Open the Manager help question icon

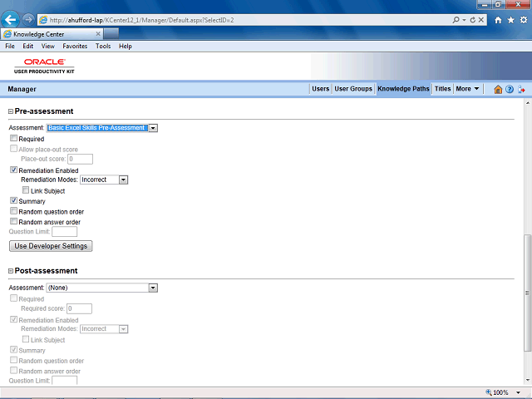point(510,89)
